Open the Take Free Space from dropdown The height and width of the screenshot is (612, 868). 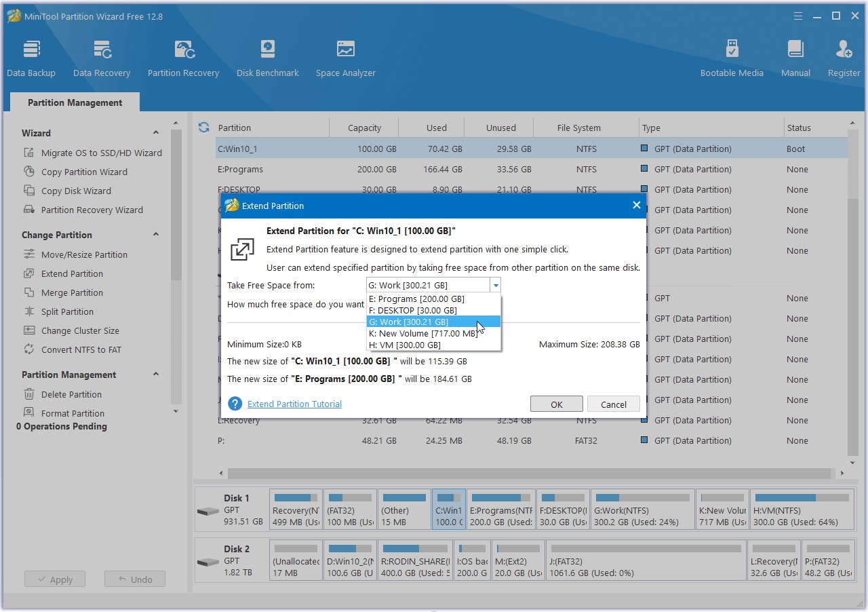coord(496,285)
